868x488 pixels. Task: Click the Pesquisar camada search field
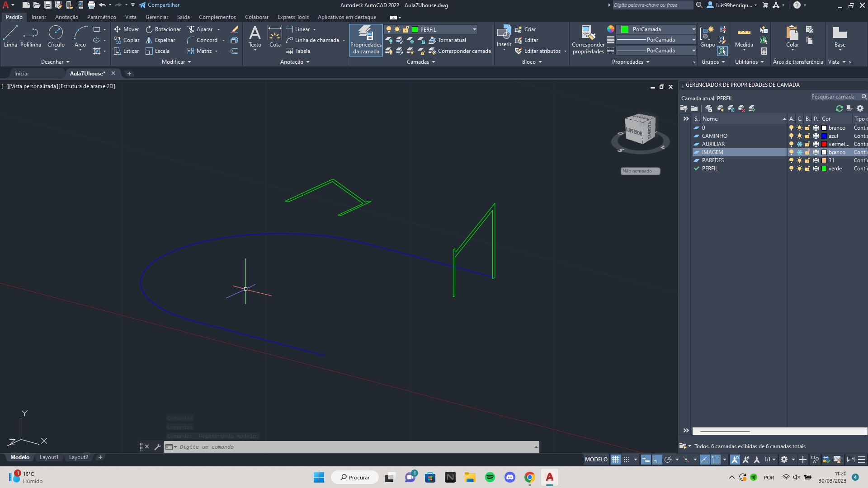(x=838, y=97)
